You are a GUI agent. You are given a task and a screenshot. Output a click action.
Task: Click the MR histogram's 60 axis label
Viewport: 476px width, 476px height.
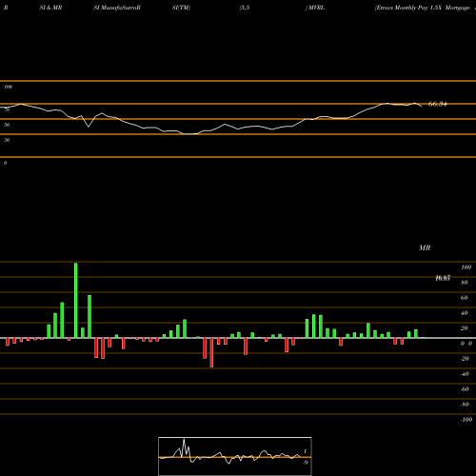(465, 298)
